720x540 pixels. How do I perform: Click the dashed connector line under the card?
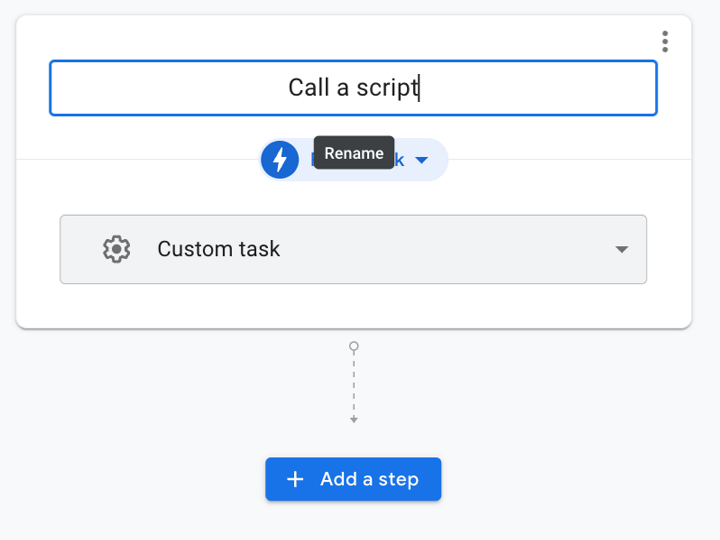pyautogui.click(x=353, y=385)
